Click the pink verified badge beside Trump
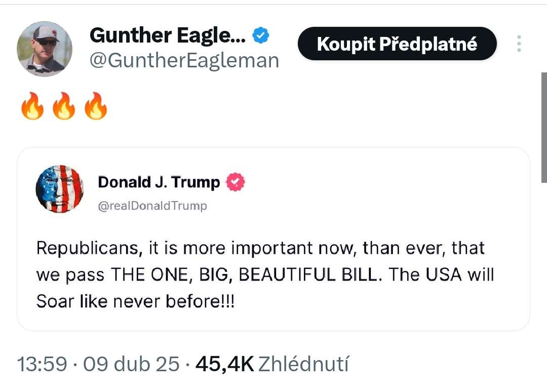 (x=235, y=182)
